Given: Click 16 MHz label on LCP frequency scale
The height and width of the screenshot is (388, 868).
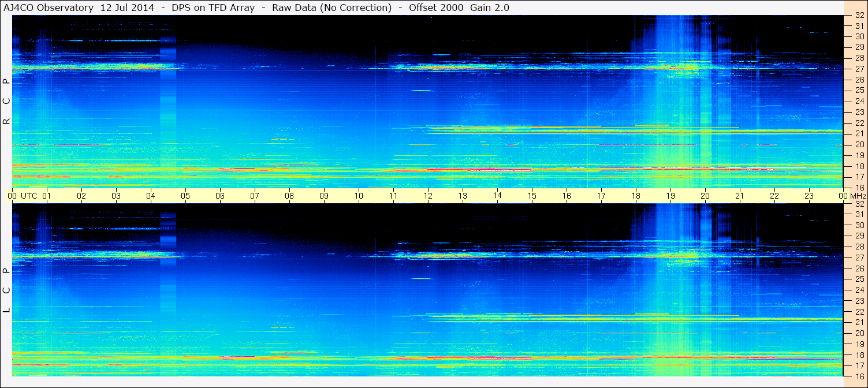Looking at the screenshot, I should pyautogui.click(x=859, y=376).
